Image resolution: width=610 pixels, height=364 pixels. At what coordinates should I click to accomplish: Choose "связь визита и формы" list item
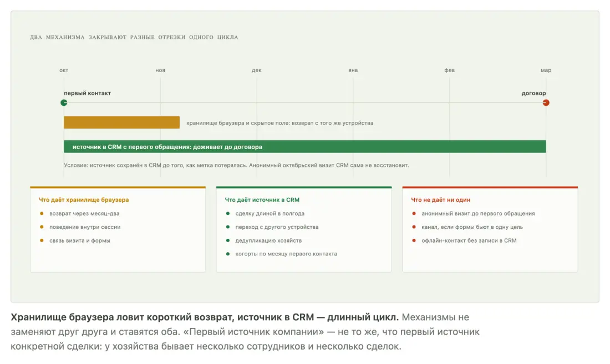coord(80,240)
